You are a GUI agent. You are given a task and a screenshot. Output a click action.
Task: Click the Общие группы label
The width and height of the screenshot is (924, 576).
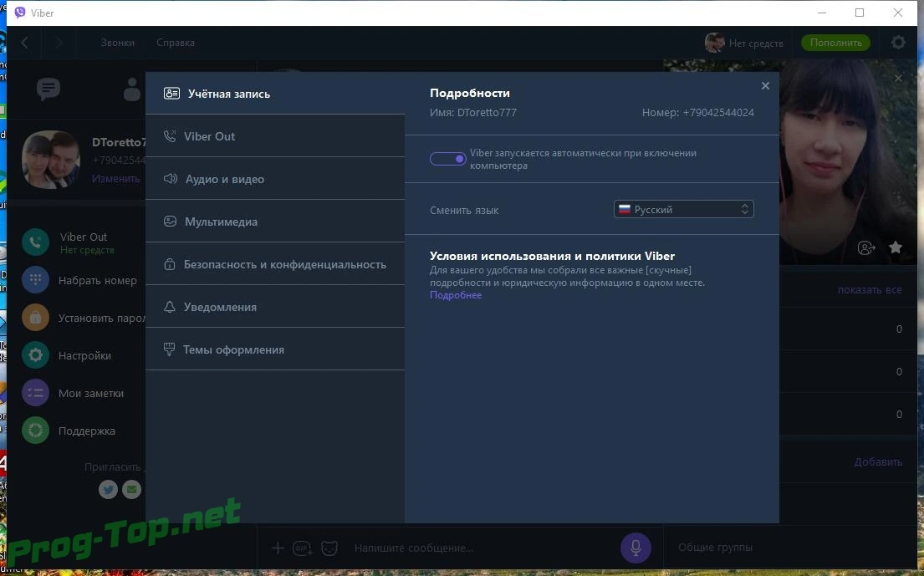(x=715, y=547)
